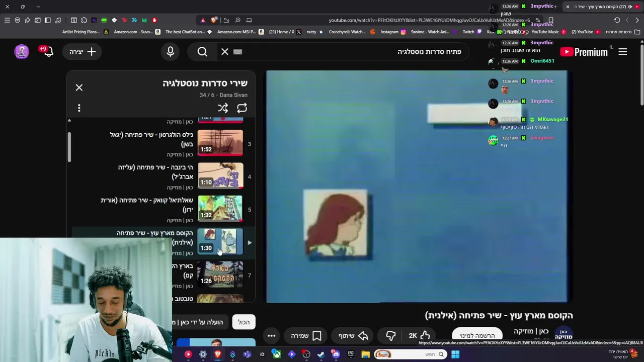Screen dimensions: 644x362
Task: Click the taskbar search box (חפש)
Action: pos(410,354)
